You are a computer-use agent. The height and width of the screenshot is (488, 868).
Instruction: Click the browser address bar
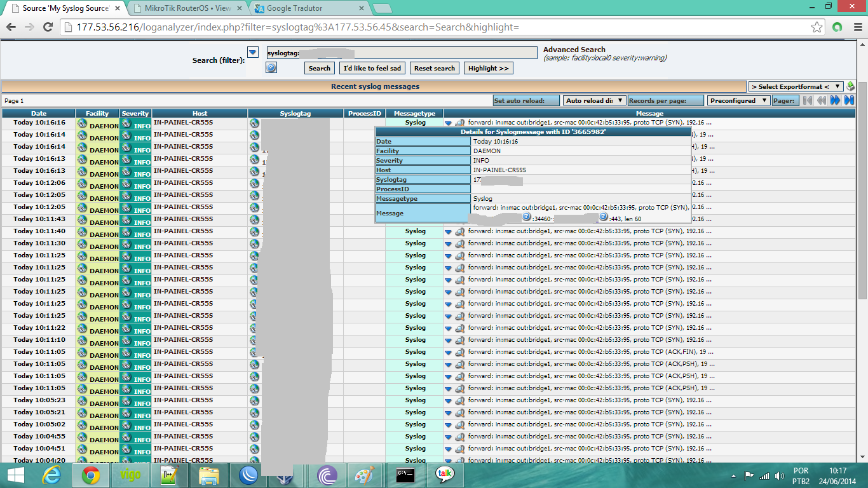click(x=438, y=27)
